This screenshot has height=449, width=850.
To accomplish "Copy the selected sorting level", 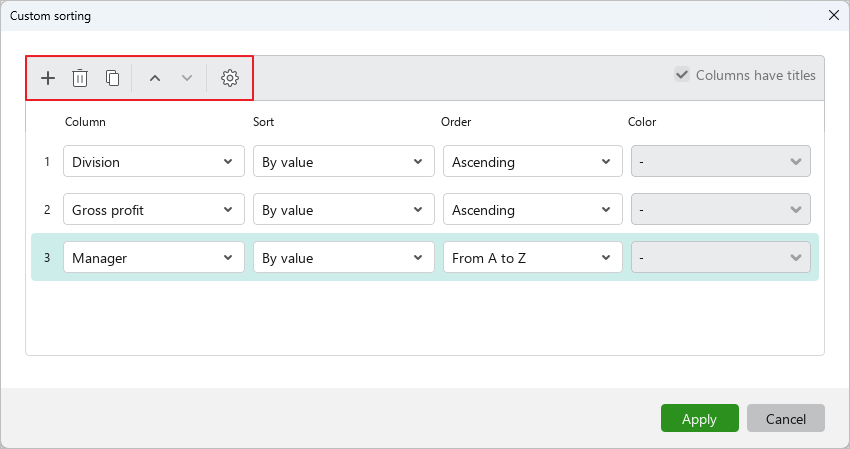I will coord(112,78).
